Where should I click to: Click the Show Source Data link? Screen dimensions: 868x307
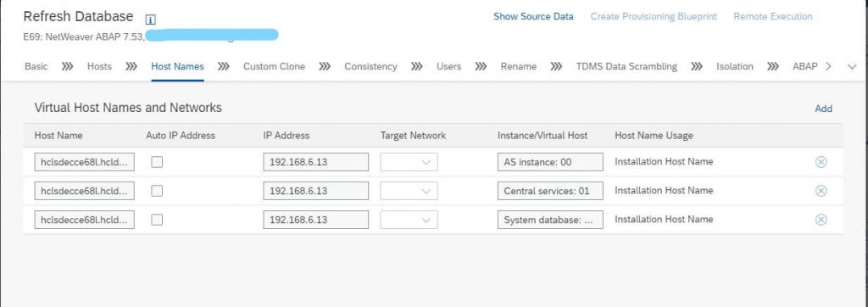533,17
